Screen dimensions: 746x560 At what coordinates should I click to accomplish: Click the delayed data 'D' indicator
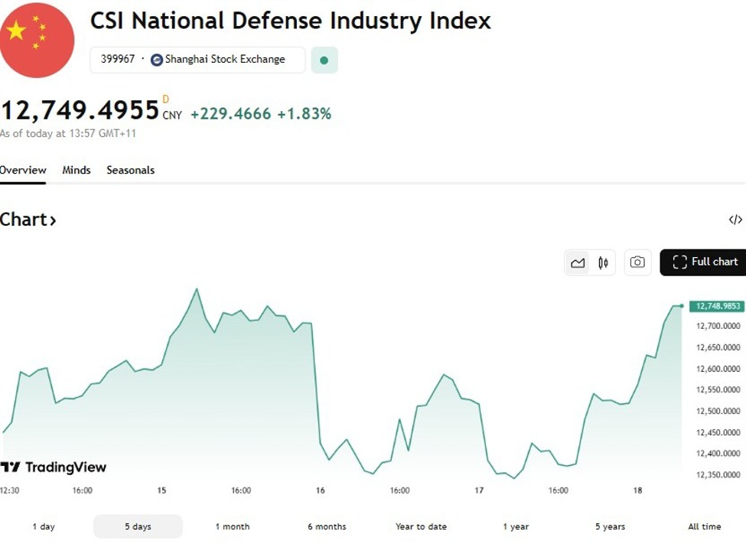(166, 99)
